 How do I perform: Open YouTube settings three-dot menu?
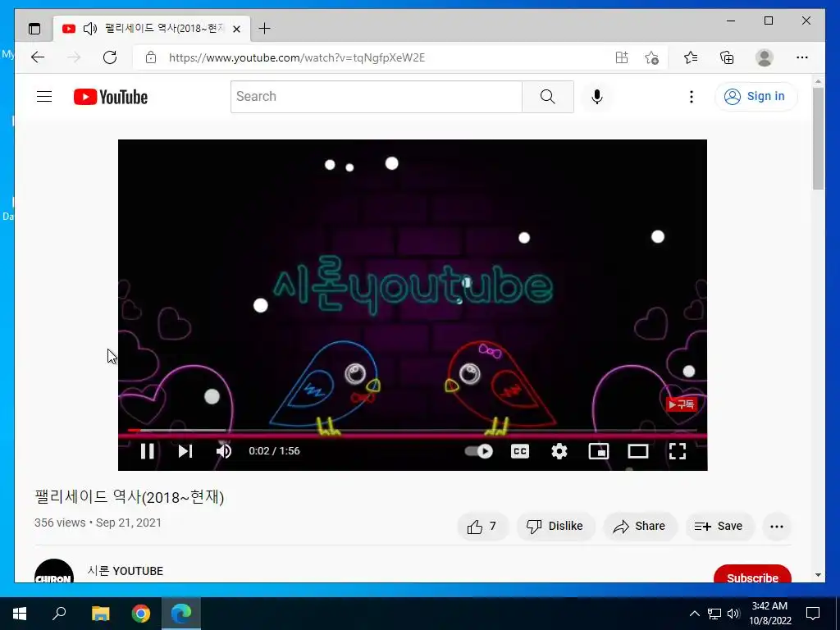click(x=691, y=97)
